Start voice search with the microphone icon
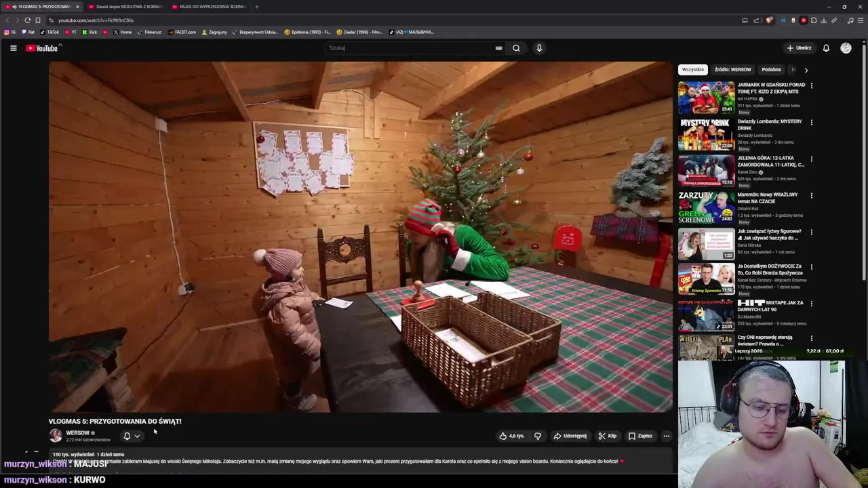Viewport: 868px width, 488px height. pos(539,48)
